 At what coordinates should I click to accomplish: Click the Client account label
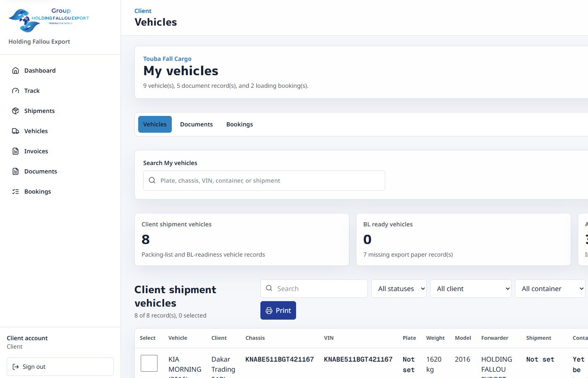[27, 338]
